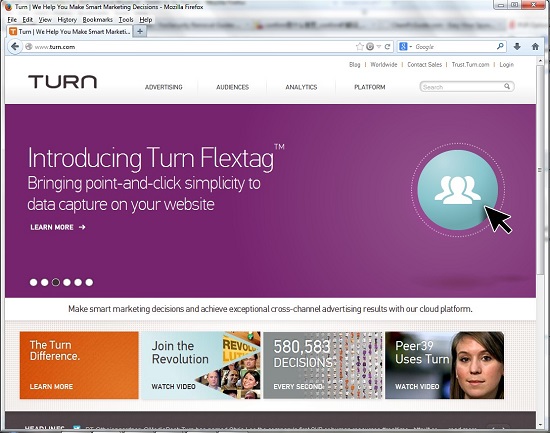Viewport: 550px width, 433px height.
Task: Click the teal audience circle graphic
Action: pos(458,190)
